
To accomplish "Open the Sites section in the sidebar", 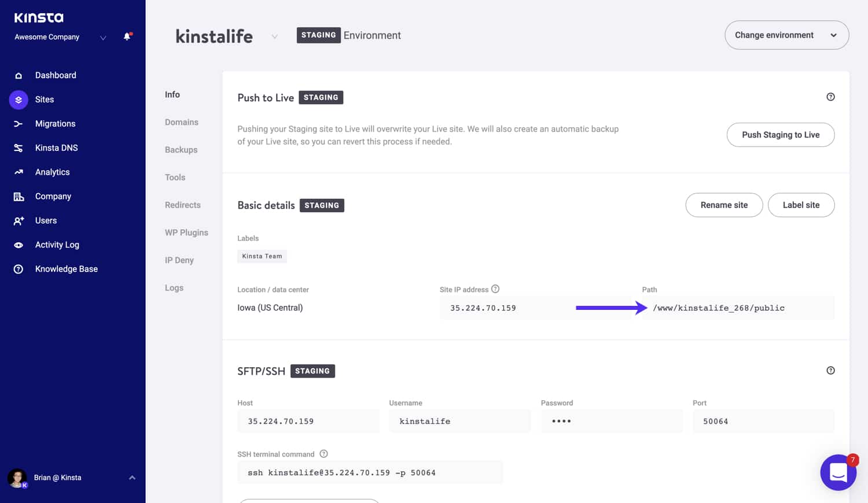I will [19, 99].
